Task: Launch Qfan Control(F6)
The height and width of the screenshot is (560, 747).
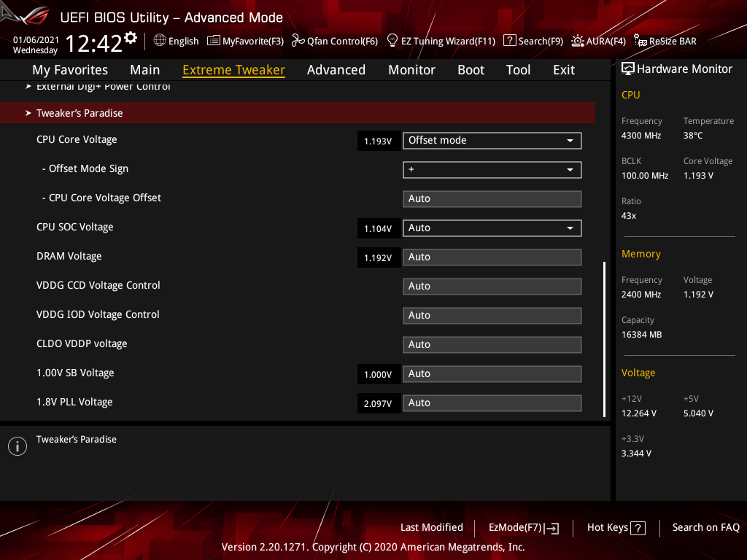Action: point(343,41)
